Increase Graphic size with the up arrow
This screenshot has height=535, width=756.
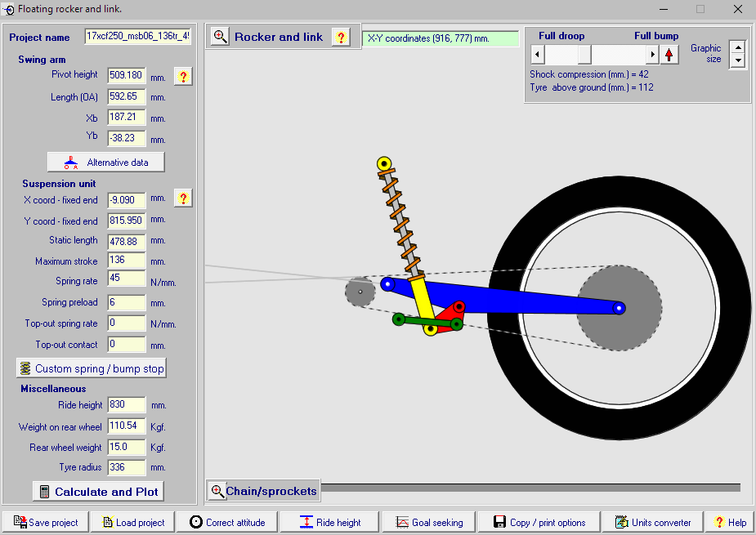(738, 48)
